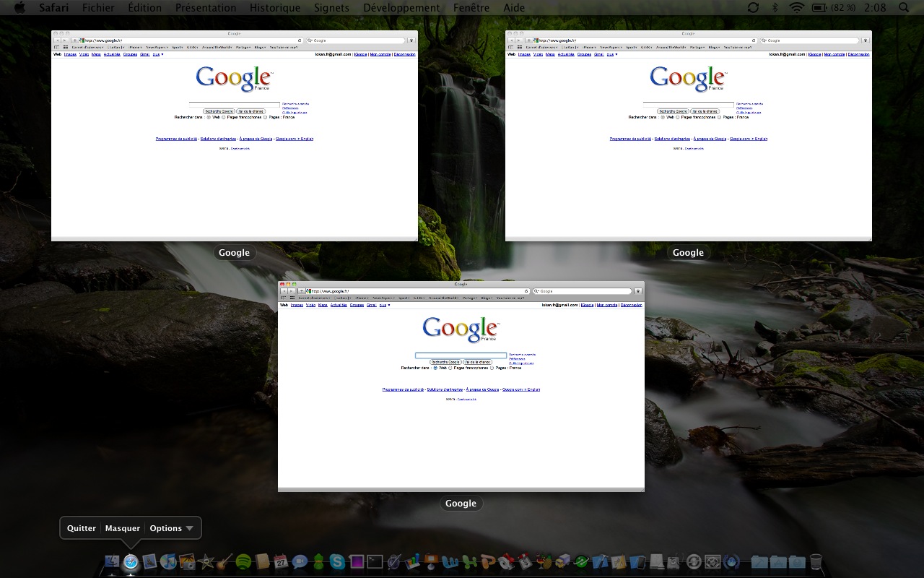Launch Numbers bar-chart icon in Dock
924x578 pixels.
point(412,561)
